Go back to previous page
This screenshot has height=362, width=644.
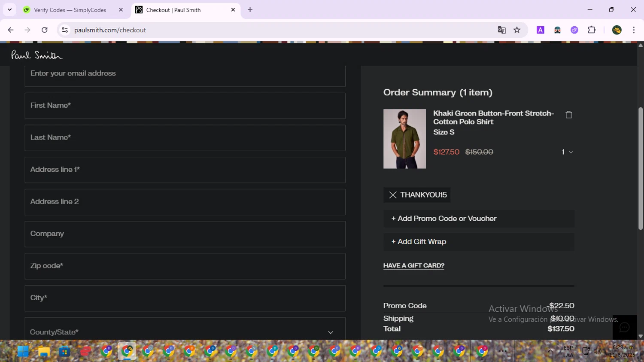tap(11, 30)
